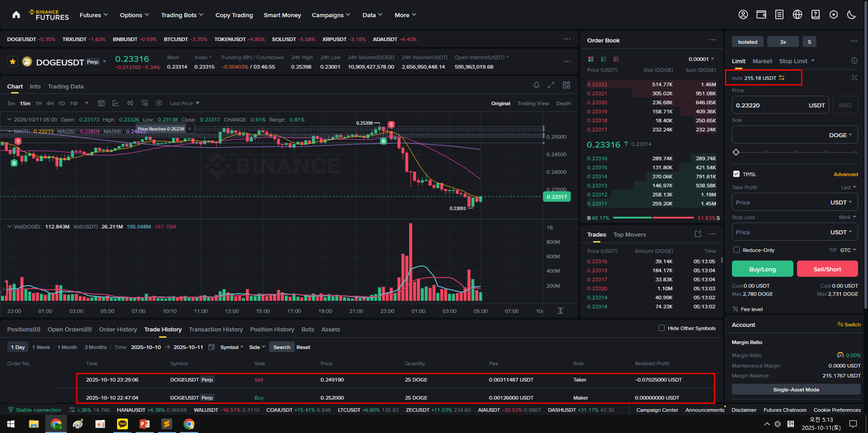Open Windows Start menu
The height and width of the screenshot is (433, 868).
point(11,424)
